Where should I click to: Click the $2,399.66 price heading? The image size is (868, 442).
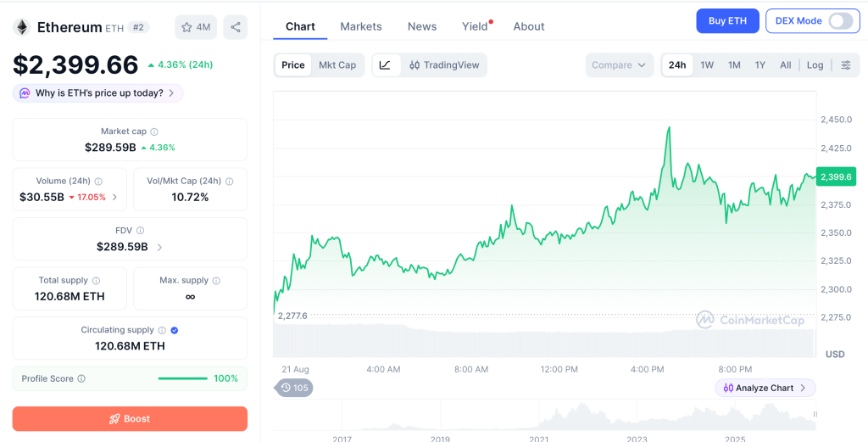pos(75,64)
